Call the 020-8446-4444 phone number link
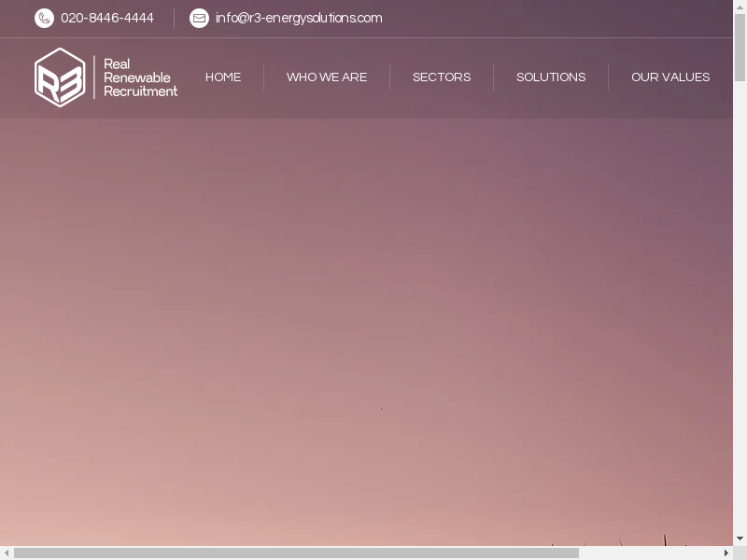The height and width of the screenshot is (560, 747). (107, 19)
